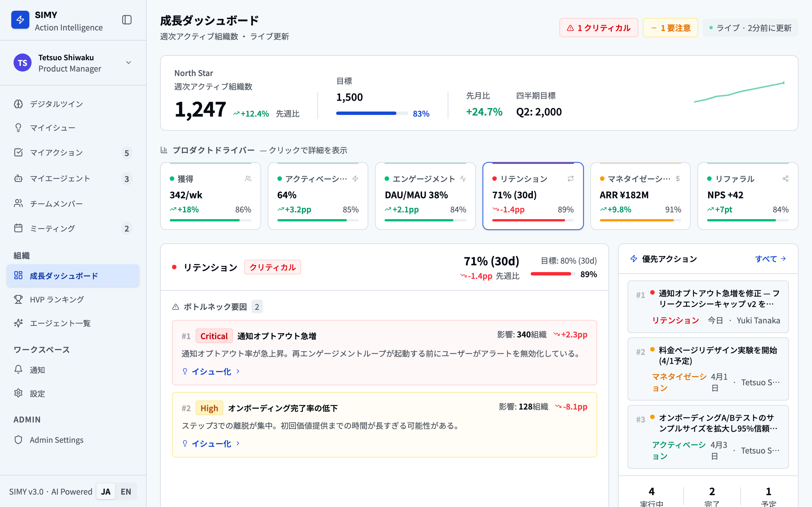The height and width of the screenshot is (507, 812).
Task: Open マイイシュー in the sidebar
Action: click(x=53, y=128)
